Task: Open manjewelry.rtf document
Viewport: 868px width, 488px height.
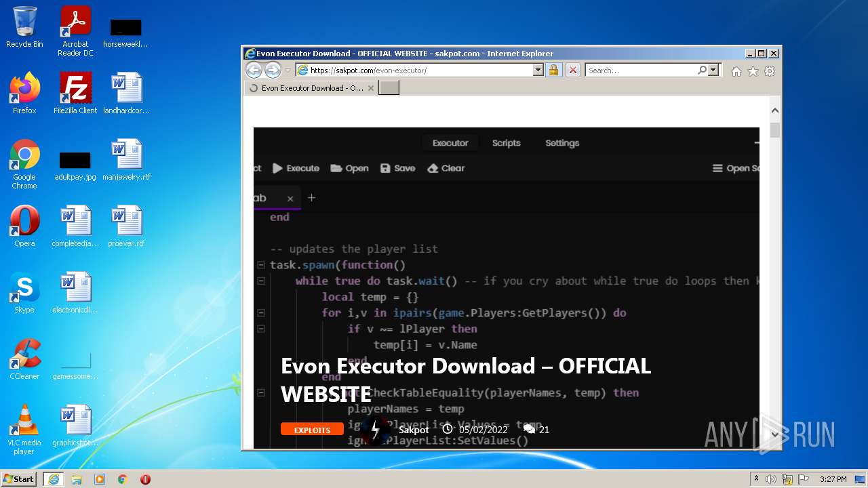Action: click(126, 160)
